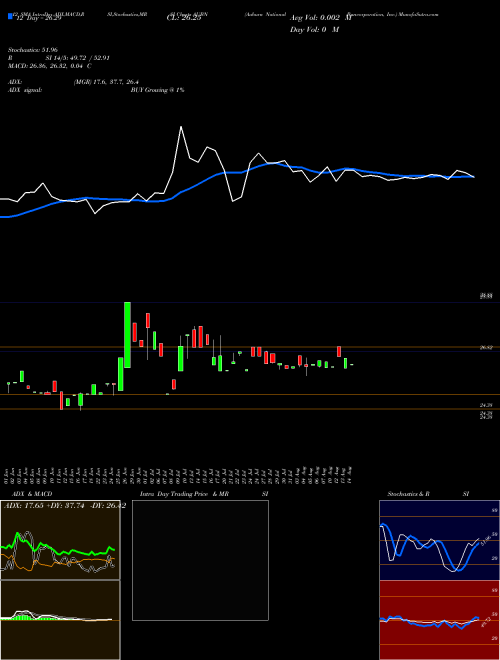Click the empty Intra Day Trading Price box
Image resolution: width=500 pixels, height=660 pixels.
tap(200, 560)
